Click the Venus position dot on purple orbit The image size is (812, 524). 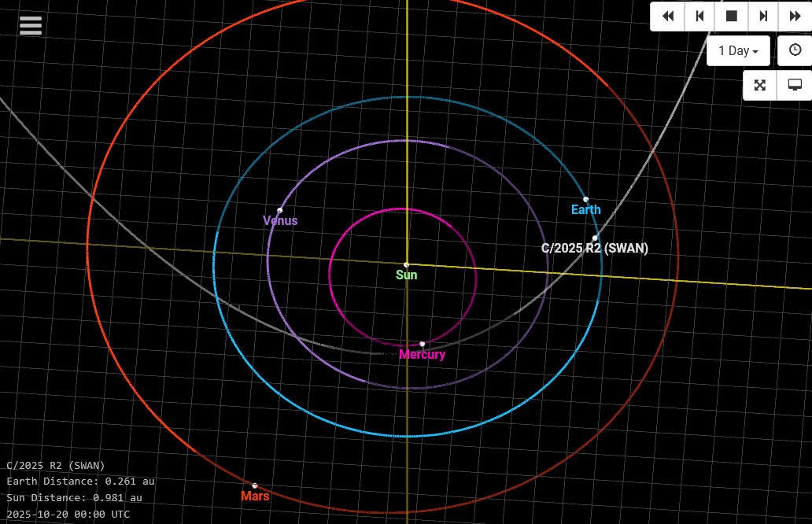click(x=280, y=210)
